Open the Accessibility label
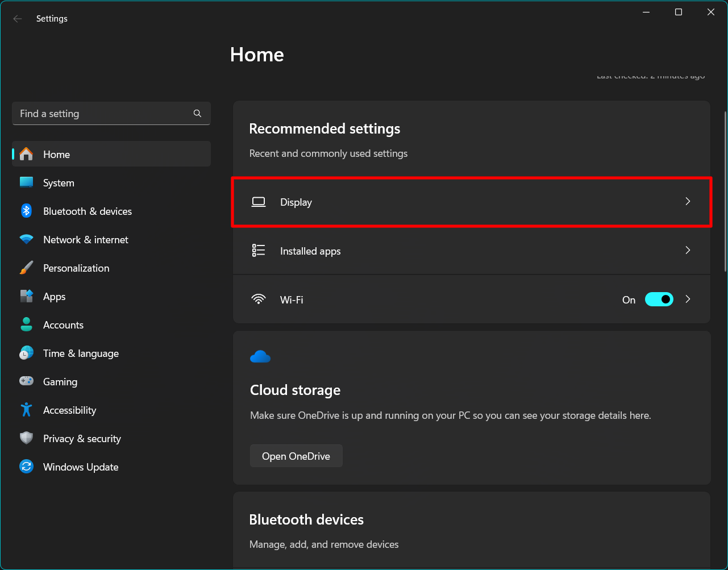The image size is (728, 570). coord(69,410)
